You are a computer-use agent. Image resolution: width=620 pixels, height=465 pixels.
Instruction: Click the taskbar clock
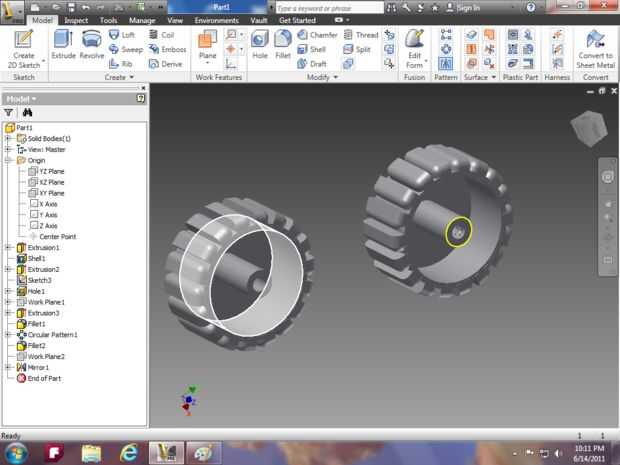click(x=589, y=453)
